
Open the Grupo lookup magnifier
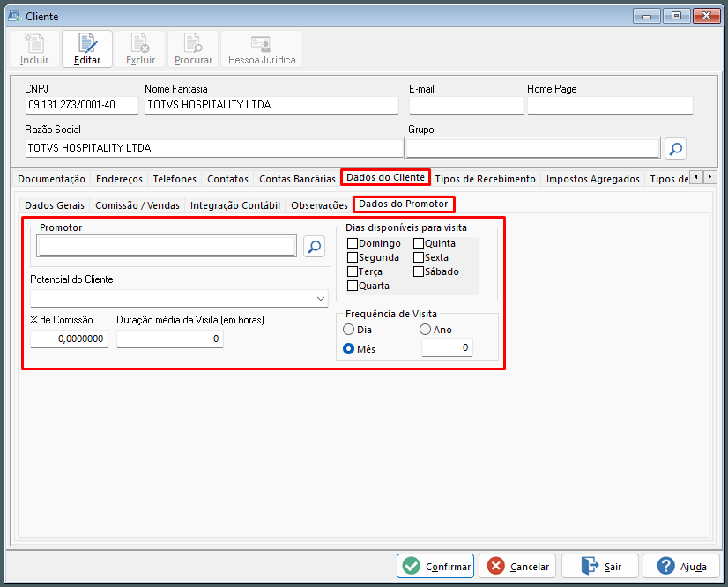tap(675, 149)
